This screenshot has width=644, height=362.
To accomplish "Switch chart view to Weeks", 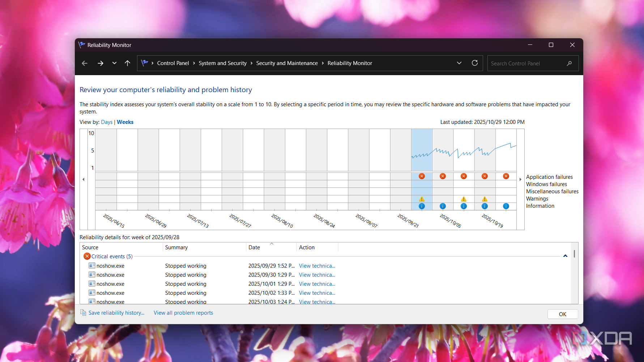I will click(125, 122).
